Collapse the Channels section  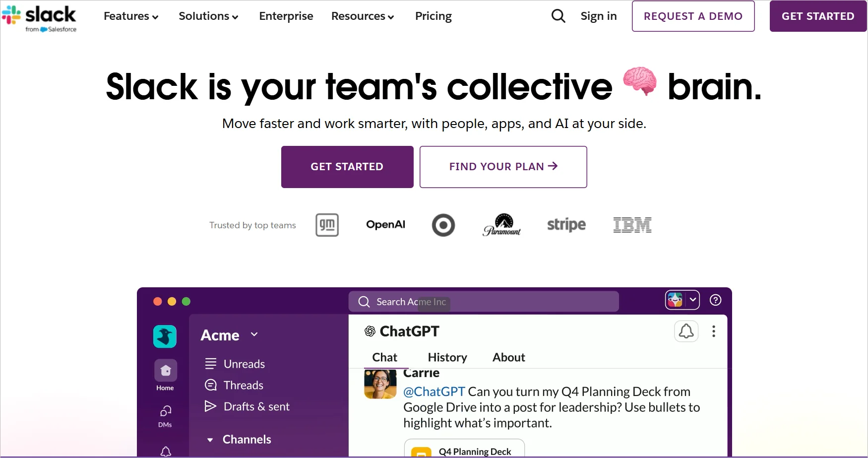(x=210, y=440)
